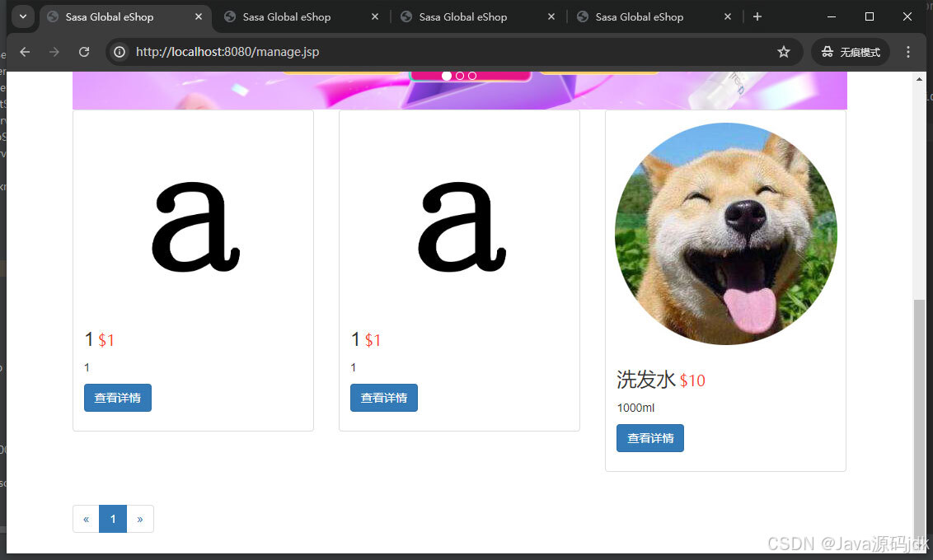Close the fourth Sasa Global eShop tab
Image resolution: width=933 pixels, height=560 pixels.
point(727,16)
